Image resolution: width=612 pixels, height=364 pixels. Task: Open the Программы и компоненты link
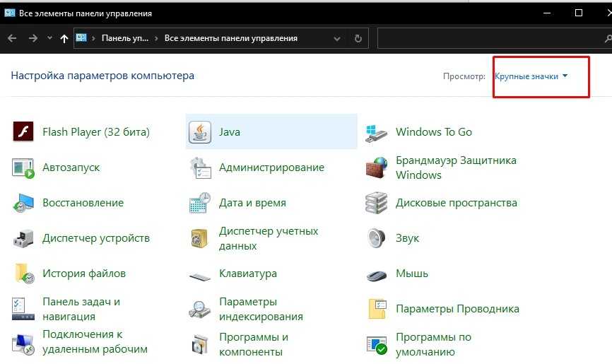pos(254,344)
